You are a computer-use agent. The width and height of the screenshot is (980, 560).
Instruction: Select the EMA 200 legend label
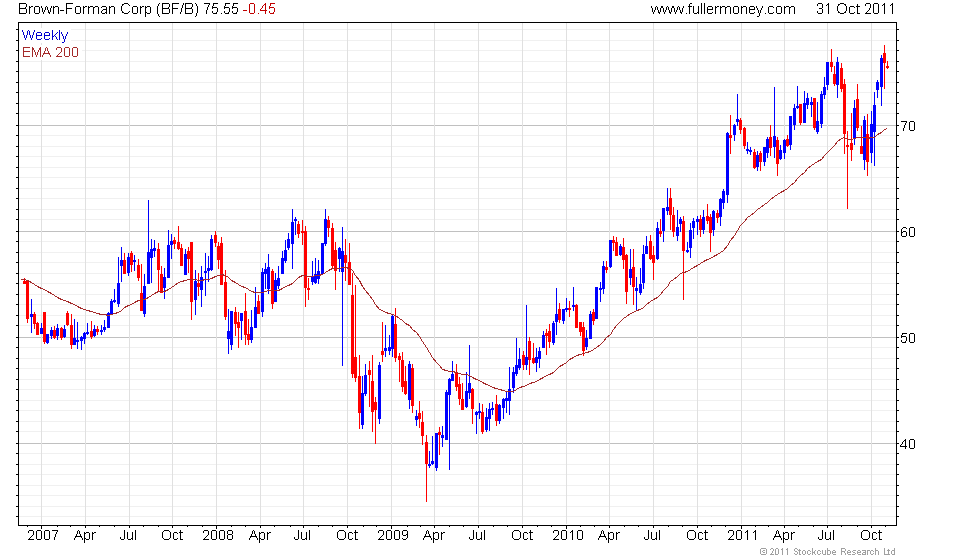point(50,52)
